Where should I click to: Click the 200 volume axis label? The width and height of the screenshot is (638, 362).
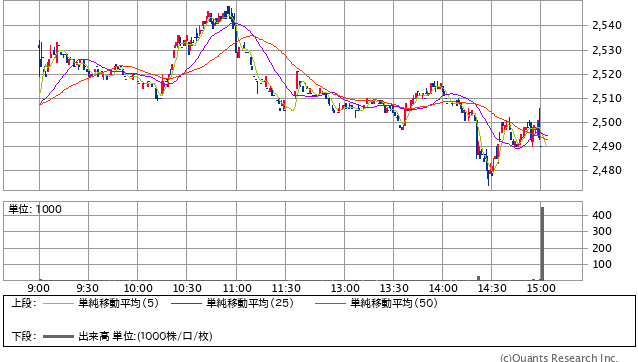[602, 248]
